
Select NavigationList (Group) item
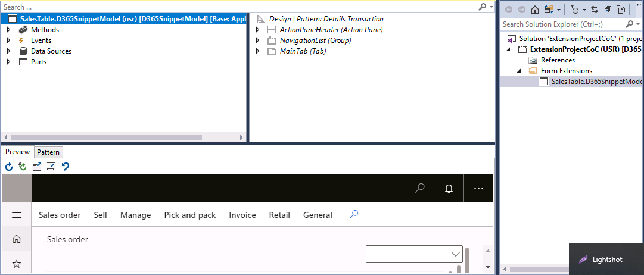click(315, 40)
